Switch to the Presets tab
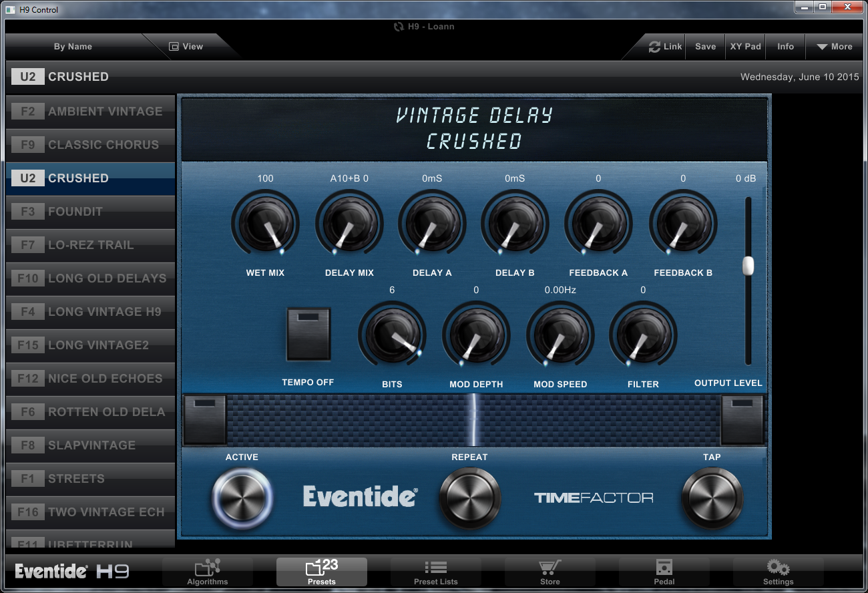 [x=322, y=572]
